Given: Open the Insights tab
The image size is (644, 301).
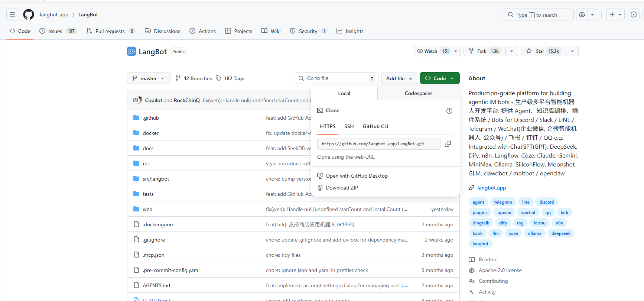Looking at the screenshot, I should (350, 31).
